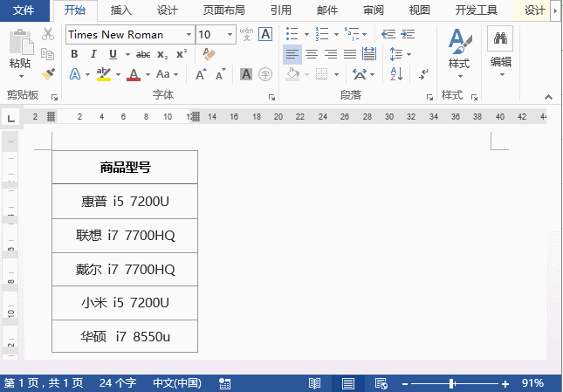
Task: Click the bulleted list icon
Action: (x=292, y=34)
